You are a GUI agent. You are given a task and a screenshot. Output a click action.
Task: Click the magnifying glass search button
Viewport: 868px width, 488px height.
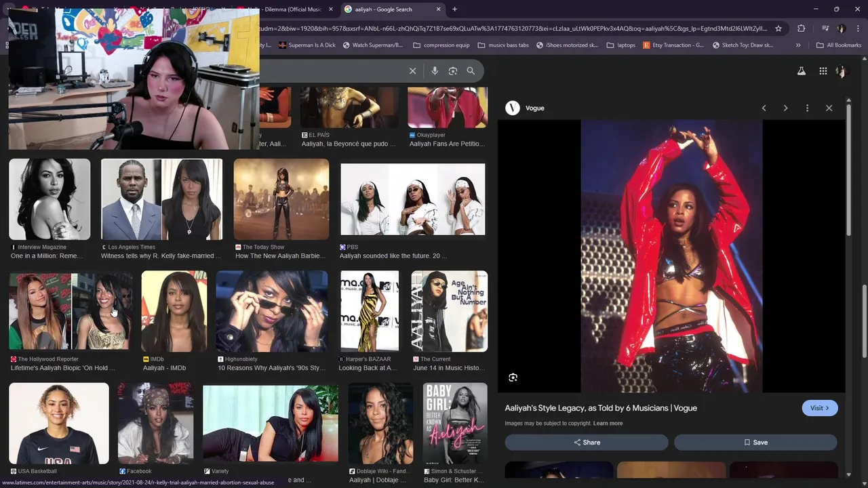(x=471, y=71)
